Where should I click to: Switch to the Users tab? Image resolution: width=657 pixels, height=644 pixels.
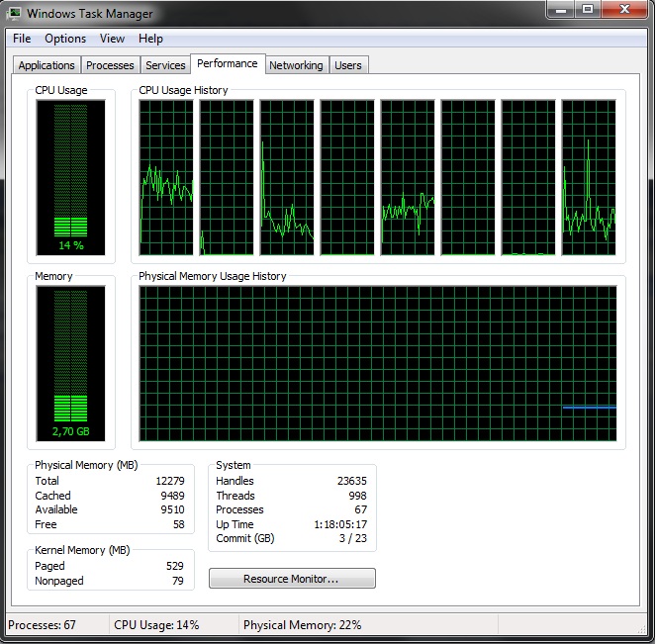348,65
